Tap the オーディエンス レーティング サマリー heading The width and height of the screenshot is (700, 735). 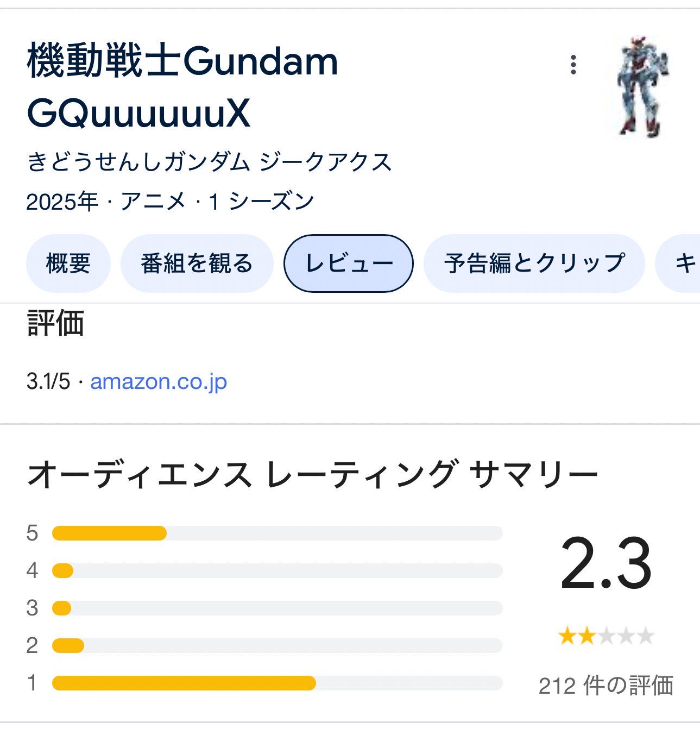pos(312,474)
